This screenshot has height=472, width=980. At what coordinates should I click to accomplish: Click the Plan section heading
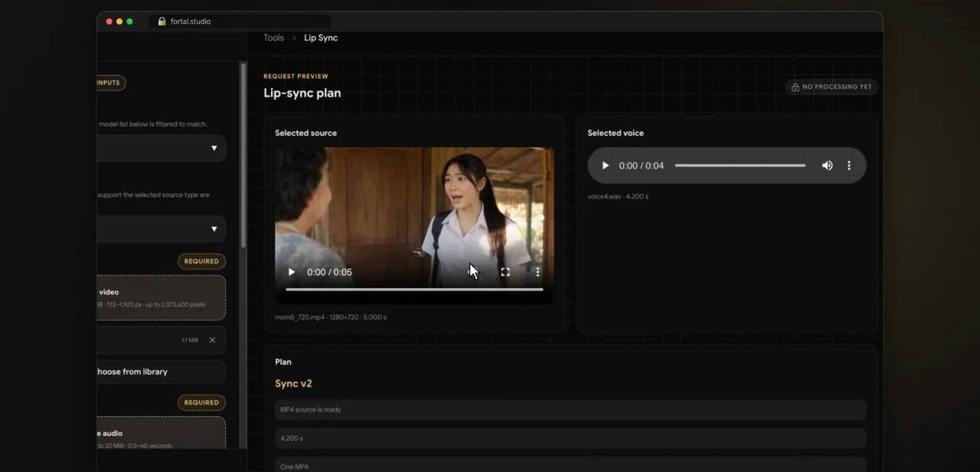click(x=283, y=362)
